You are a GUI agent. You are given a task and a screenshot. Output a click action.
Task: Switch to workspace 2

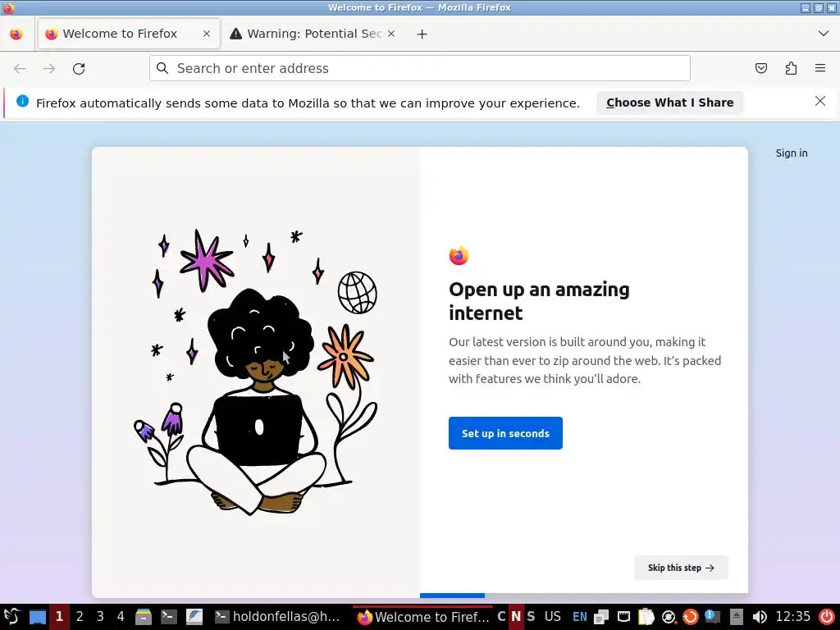tap(80, 617)
